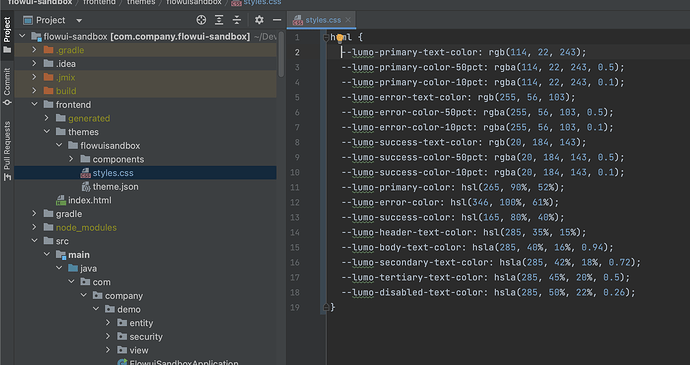Expand the components folder
The height and width of the screenshot is (365, 690).
[x=71, y=159]
